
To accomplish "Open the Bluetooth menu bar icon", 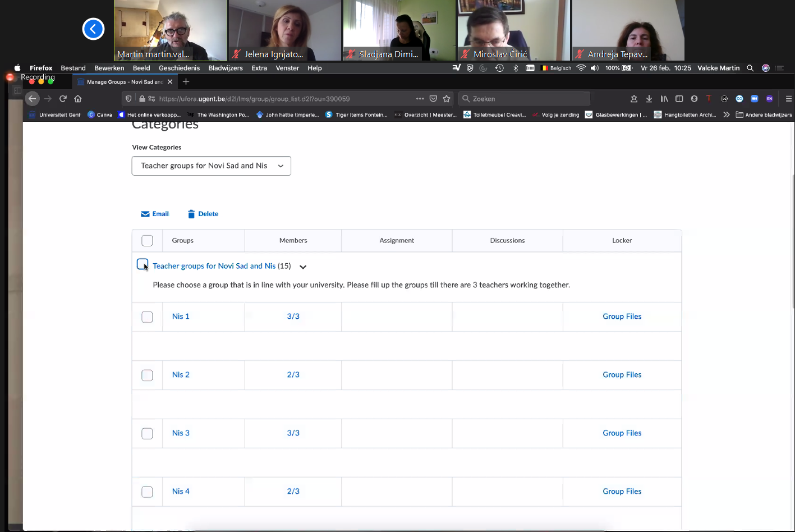I will pyautogui.click(x=516, y=68).
